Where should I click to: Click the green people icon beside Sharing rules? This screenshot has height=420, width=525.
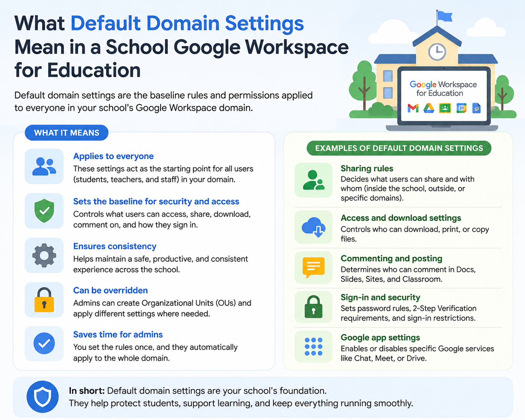click(313, 180)
